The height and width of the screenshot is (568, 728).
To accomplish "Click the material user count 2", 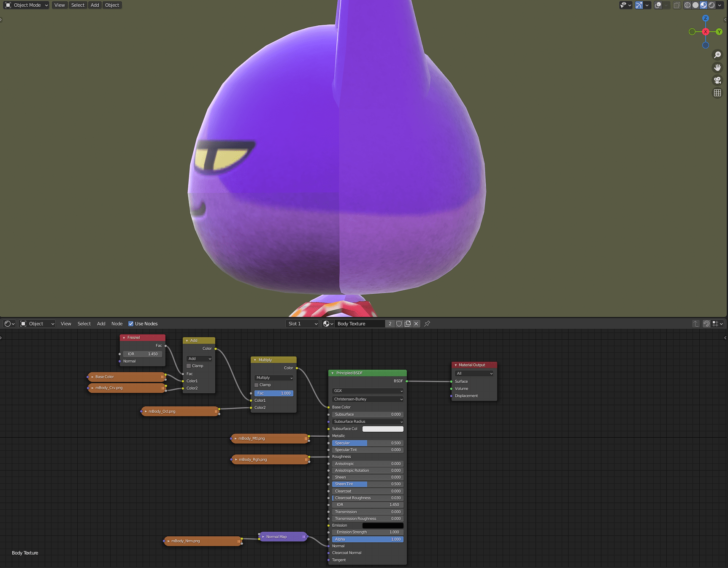I will pos(390,324).
